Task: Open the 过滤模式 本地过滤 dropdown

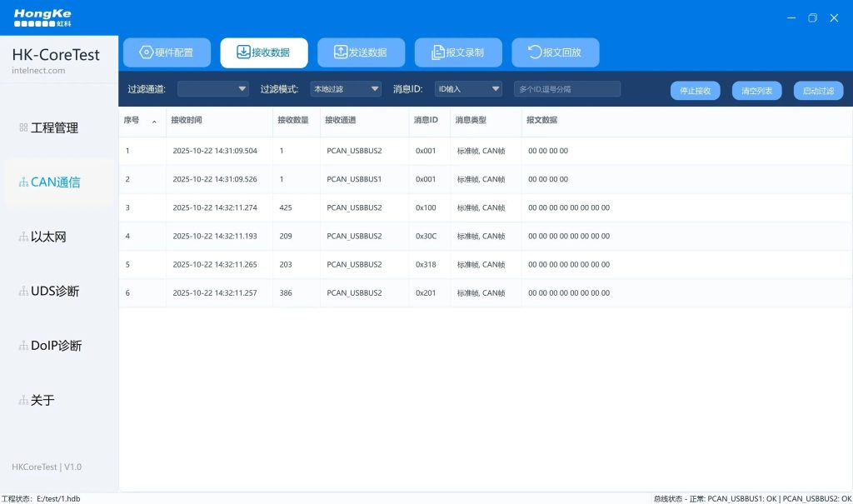Action: (x=346, y=88)
